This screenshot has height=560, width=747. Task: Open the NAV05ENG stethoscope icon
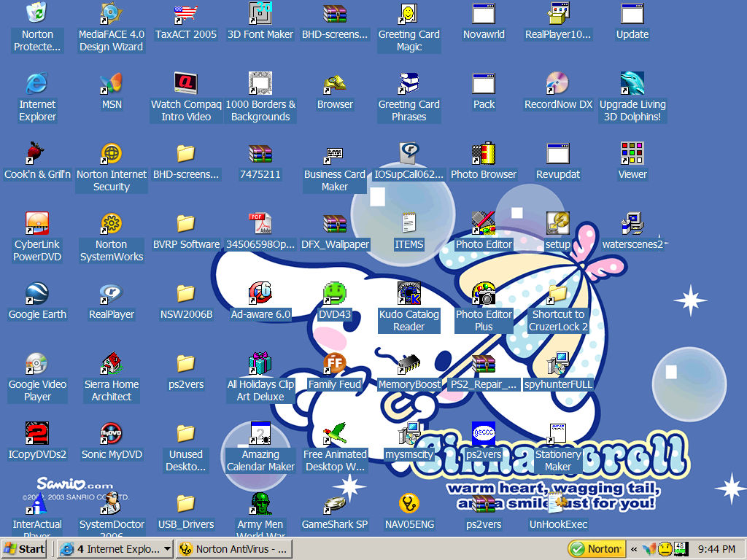[x=409, y=503]
